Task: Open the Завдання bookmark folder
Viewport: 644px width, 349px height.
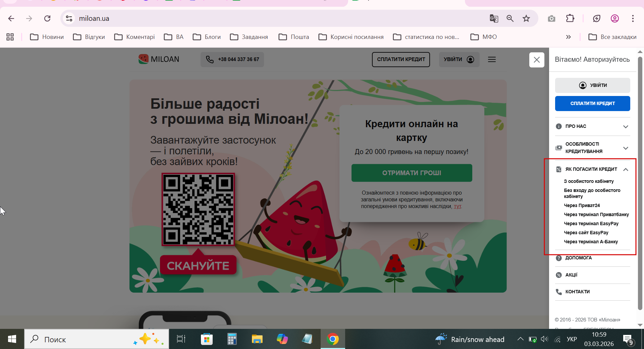Action: 249,37
